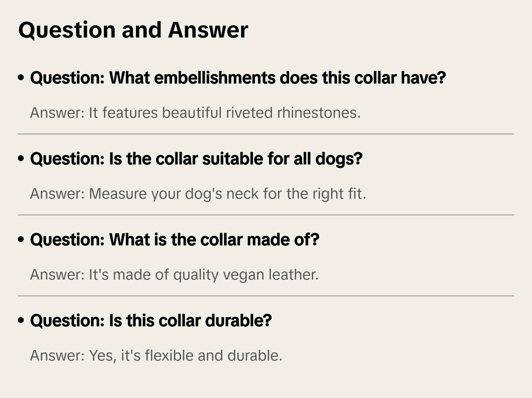Click the bullet beside the embellishments question

[x=21, y=78]
